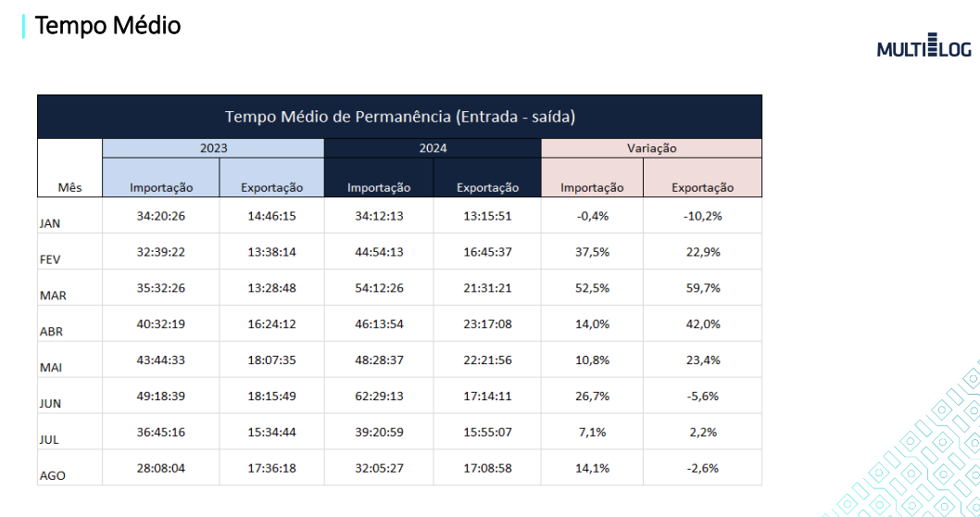980x517 pixels.
Task: Click the 59,7% variation cell
Action: pyautogui.click(x=702, y=287)
